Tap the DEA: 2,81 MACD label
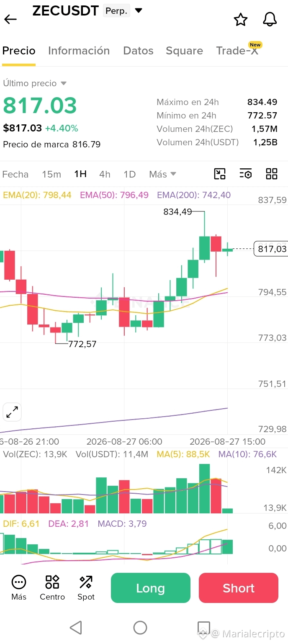288x644 pixels. click(69, 524)
